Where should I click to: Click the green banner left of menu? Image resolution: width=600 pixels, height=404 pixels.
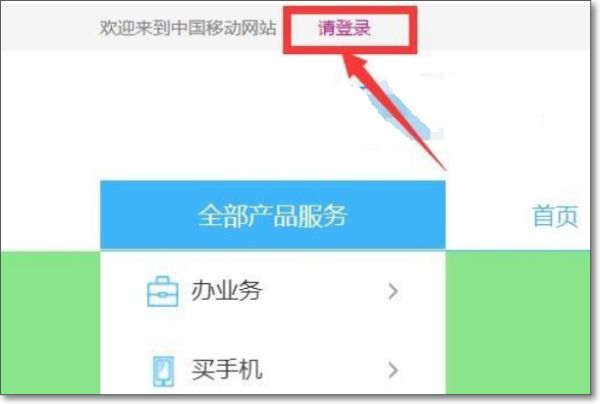coord(50,323)
